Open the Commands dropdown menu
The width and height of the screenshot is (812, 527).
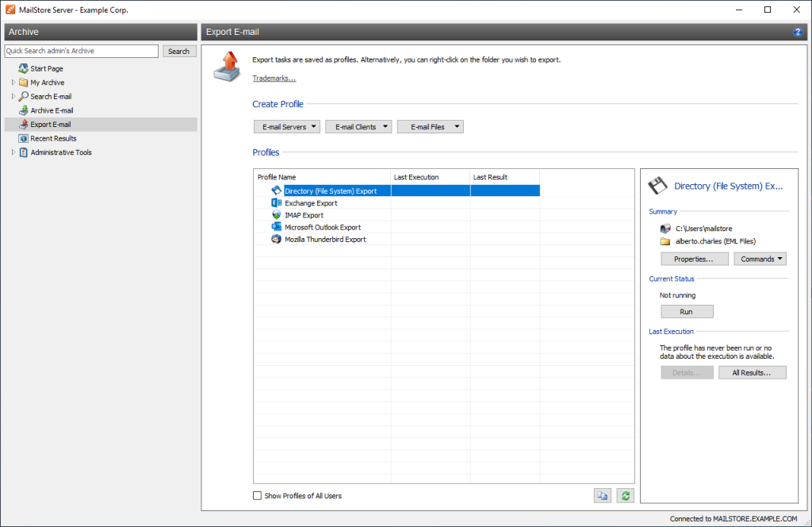coord(760,258)
